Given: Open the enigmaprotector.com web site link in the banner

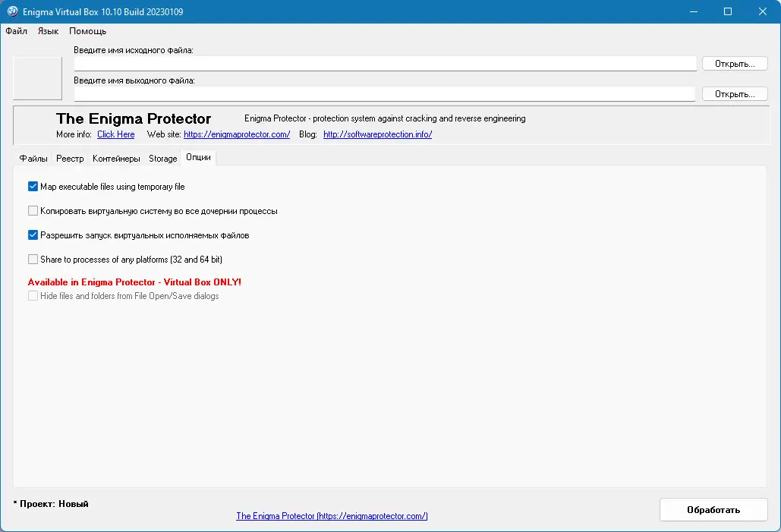Looking at the screenshot, I should click(237, 134).
